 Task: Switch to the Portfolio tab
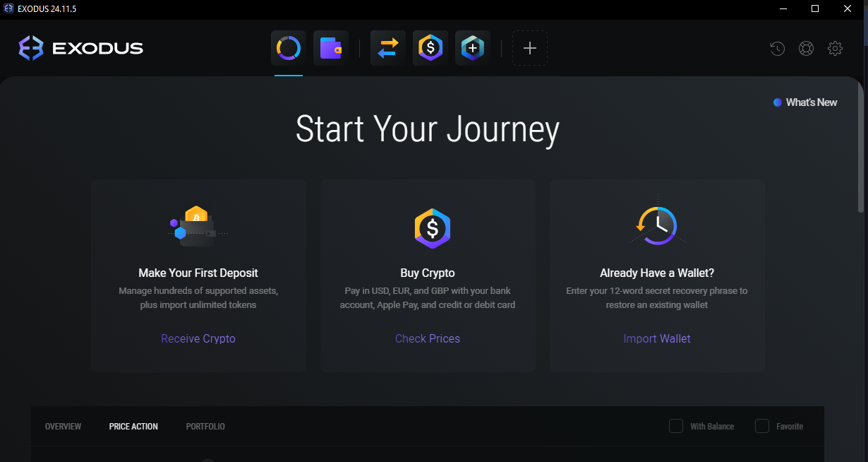pyautogui.click(x=205, y=427)
